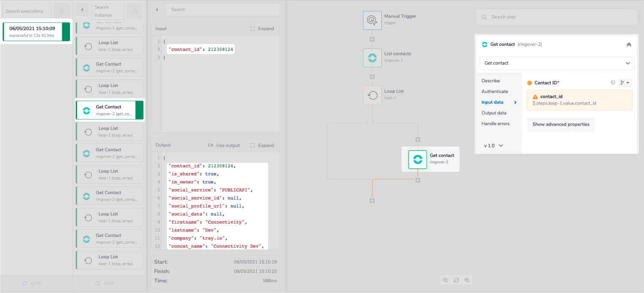Click Show advanced properties

pyautogui.click(x=561, y=124)
